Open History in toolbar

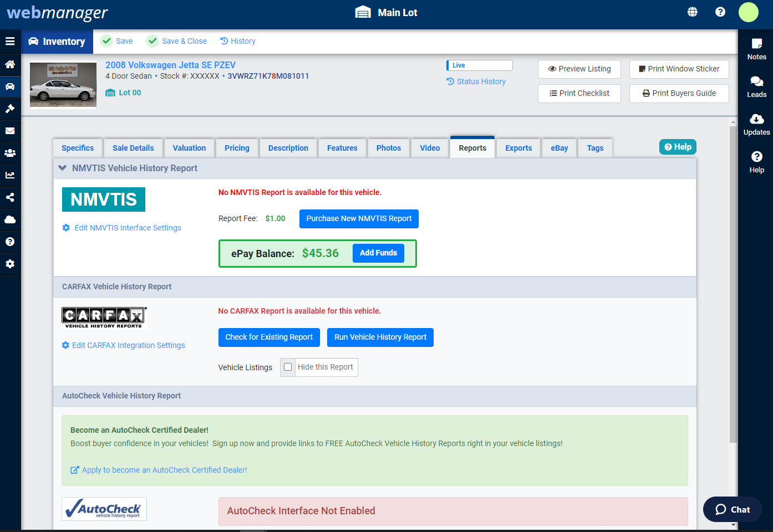[x=238, y=41]
